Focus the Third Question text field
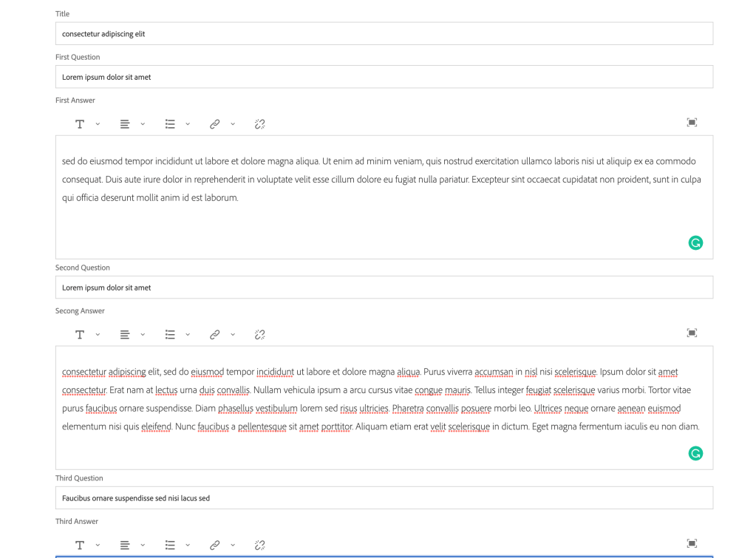 click(384, 498)
